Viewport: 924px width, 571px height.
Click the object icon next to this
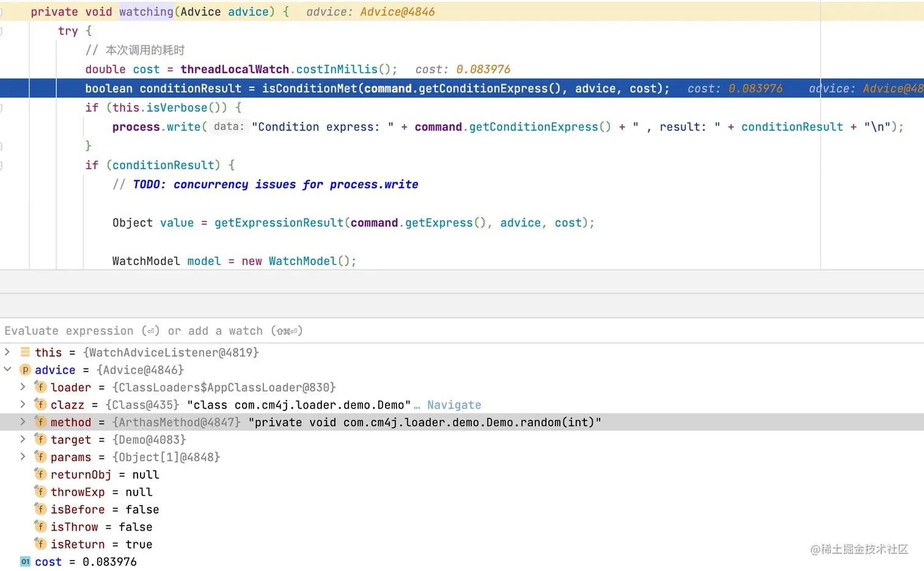click(25, 352)
